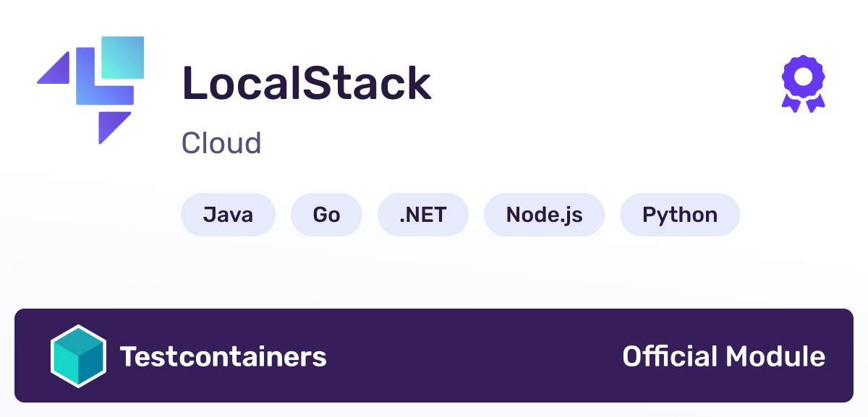Click the ribbon tails beneath the award badge
868x417 pixels.
(804, 104)
